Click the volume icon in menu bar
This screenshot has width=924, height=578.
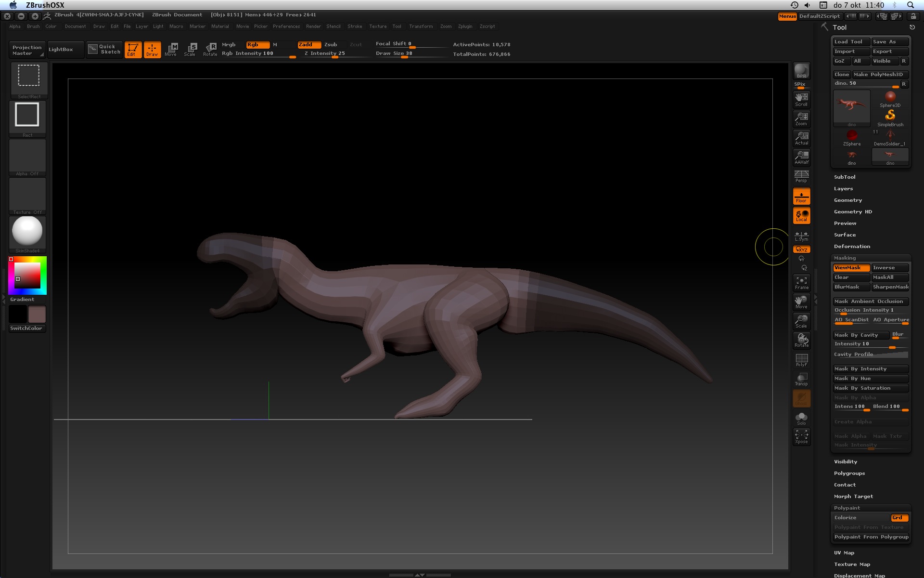pyautogui.click(x=808, y=5)
